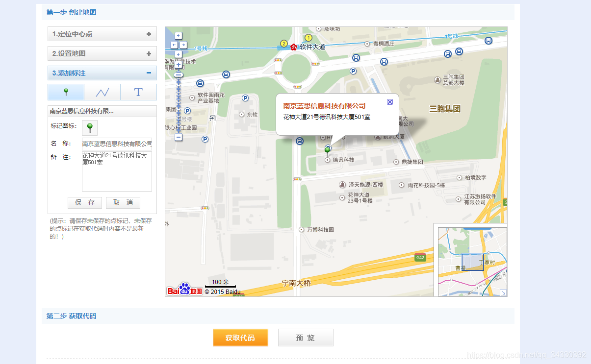Pan the map up with arrow control
This screenshot has width=591, height=364.
pos(178,36)
